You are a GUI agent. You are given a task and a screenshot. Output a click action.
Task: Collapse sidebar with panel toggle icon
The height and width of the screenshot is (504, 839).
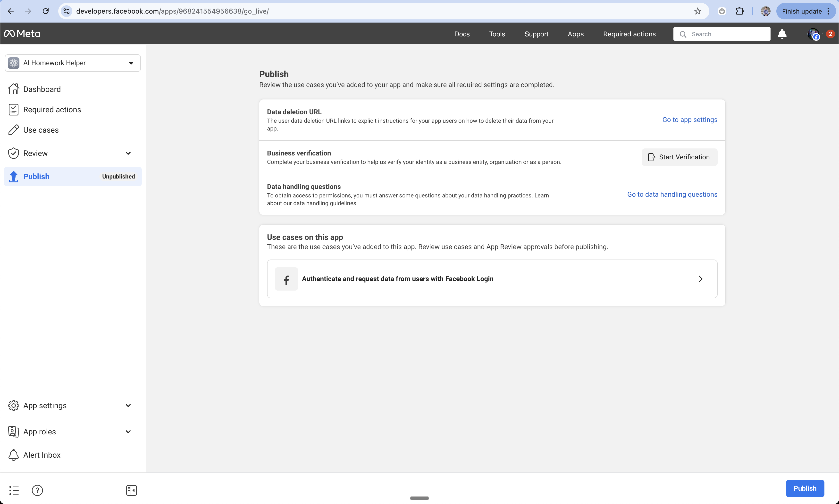click(131, 490)
